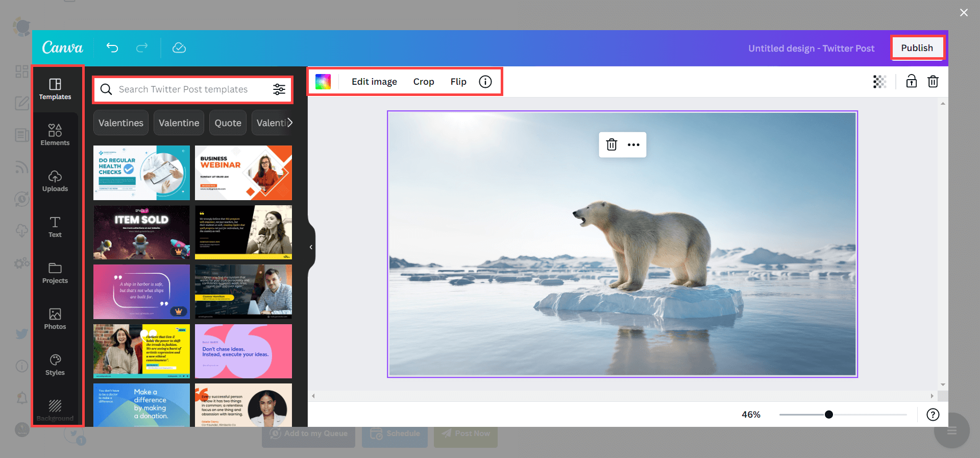980x458 pixels.
Task: Open the help question mark icon
Action: pyautogui.click(x=933, y=415)
